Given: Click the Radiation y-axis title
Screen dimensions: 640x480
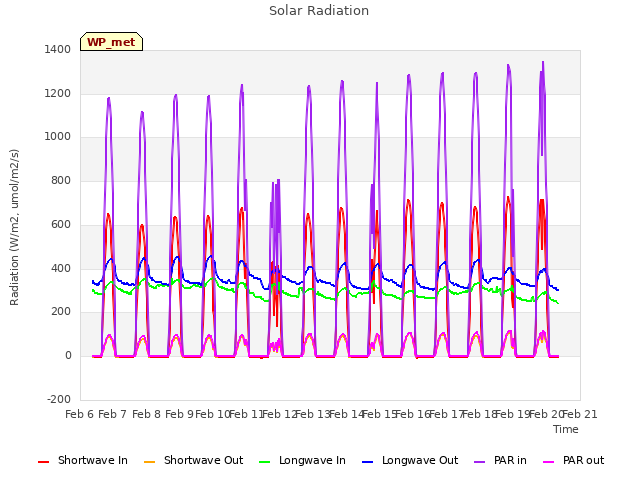Looking at the screenshot, I should [14, 227].
